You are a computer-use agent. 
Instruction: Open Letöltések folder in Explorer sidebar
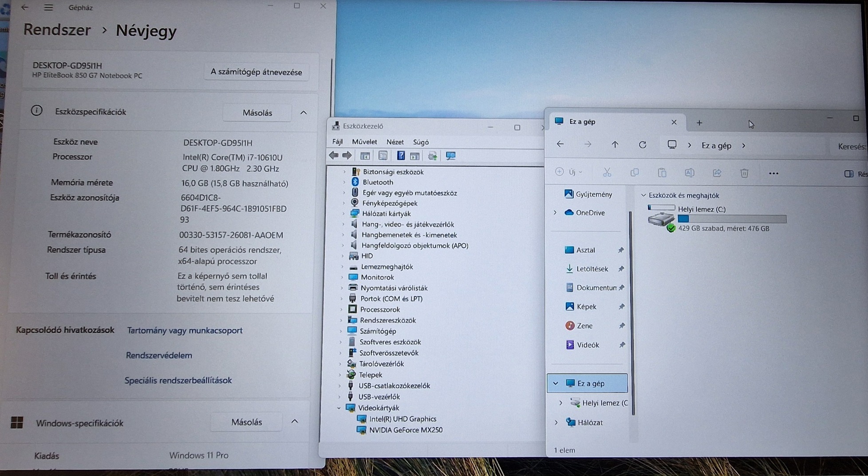coord(586,269)
